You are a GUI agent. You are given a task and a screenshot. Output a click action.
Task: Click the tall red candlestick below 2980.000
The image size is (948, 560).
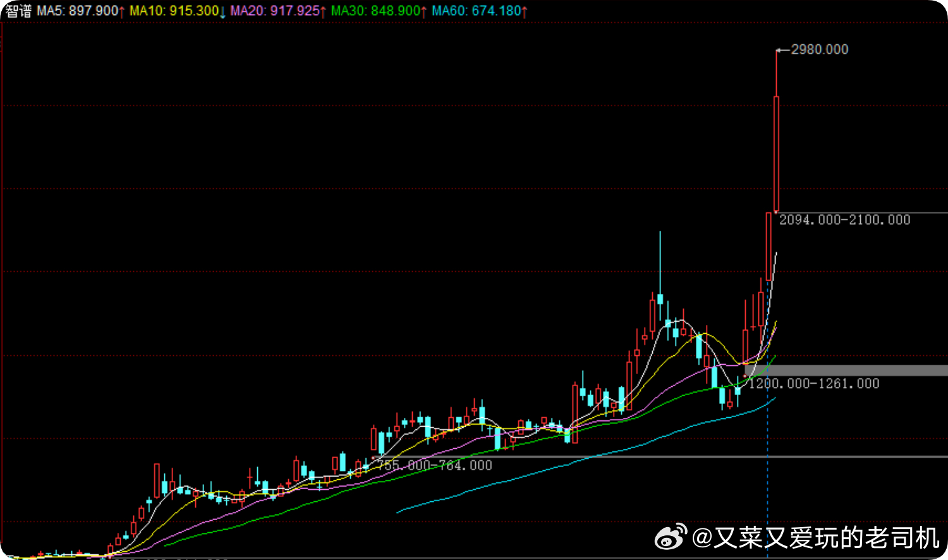[776, 154]
